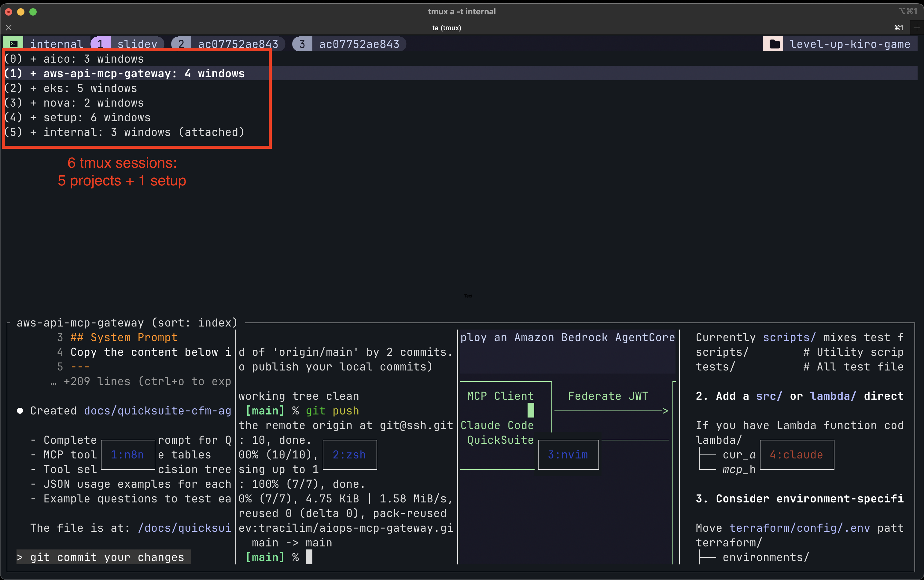Click the /docs/quicksui file location path
This screenshot has width=924, height=580.
point(185,528)
